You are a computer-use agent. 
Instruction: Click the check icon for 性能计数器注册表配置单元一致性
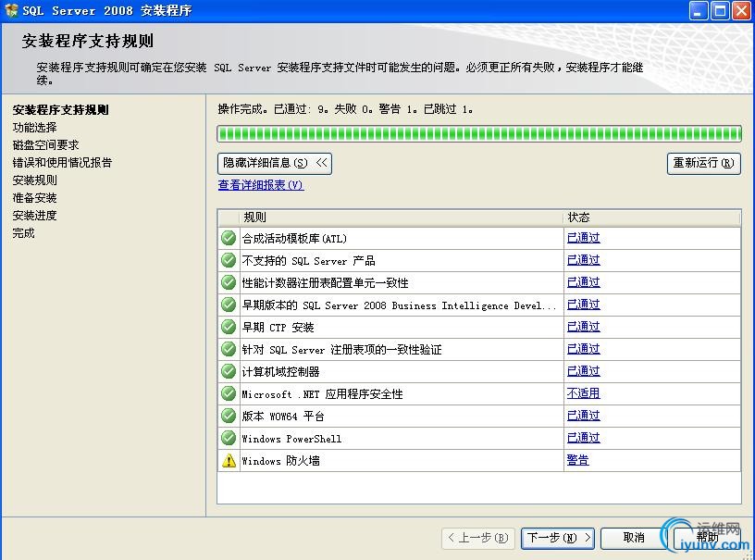[x=229, y=282]
